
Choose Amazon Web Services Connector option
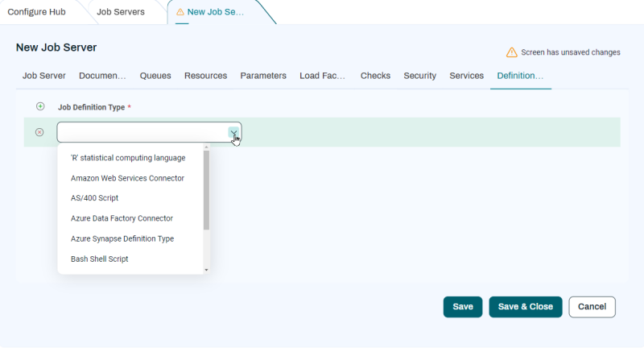pos(127,178)
